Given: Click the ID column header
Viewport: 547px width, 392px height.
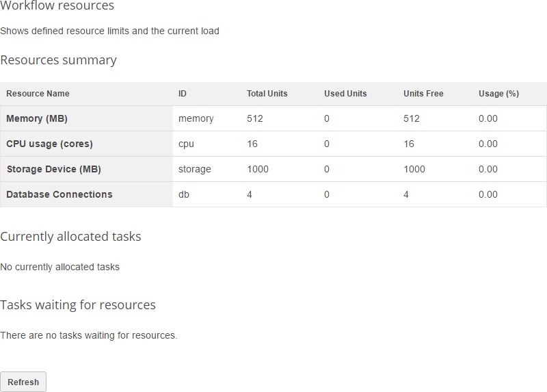Looking at the screenshot, I should click(183, 94).
